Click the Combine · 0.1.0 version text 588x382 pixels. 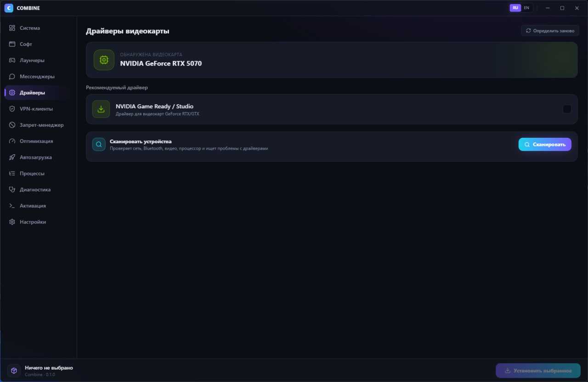[40, 375]
